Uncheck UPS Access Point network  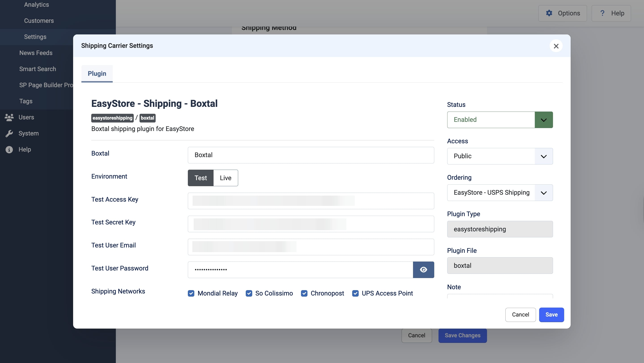pos(355,293)
